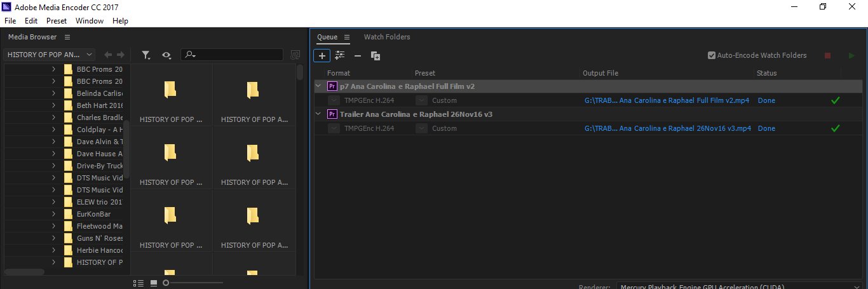
Task: Select the Media Browser panel tab
Action: pos(32,37)
